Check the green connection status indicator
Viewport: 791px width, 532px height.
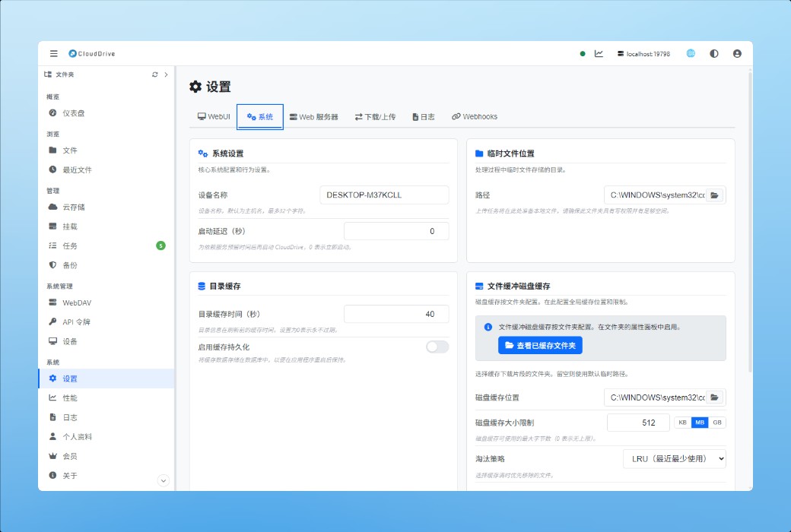[583, 53]
